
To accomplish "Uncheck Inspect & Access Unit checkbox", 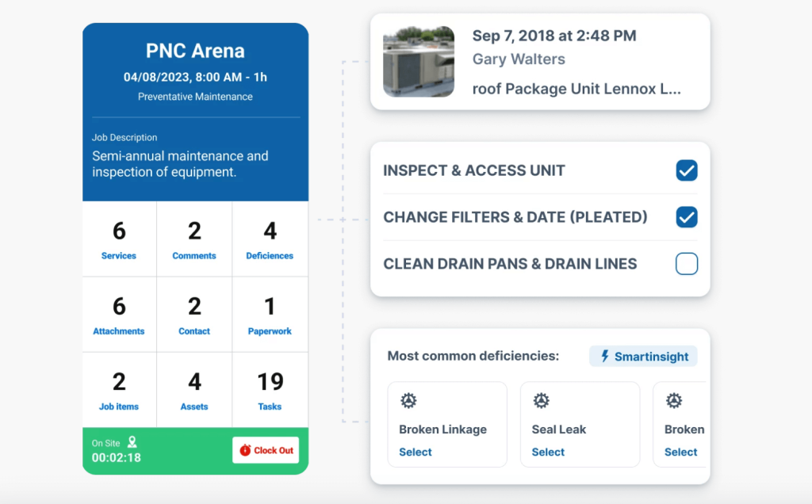I will (686, 170).
